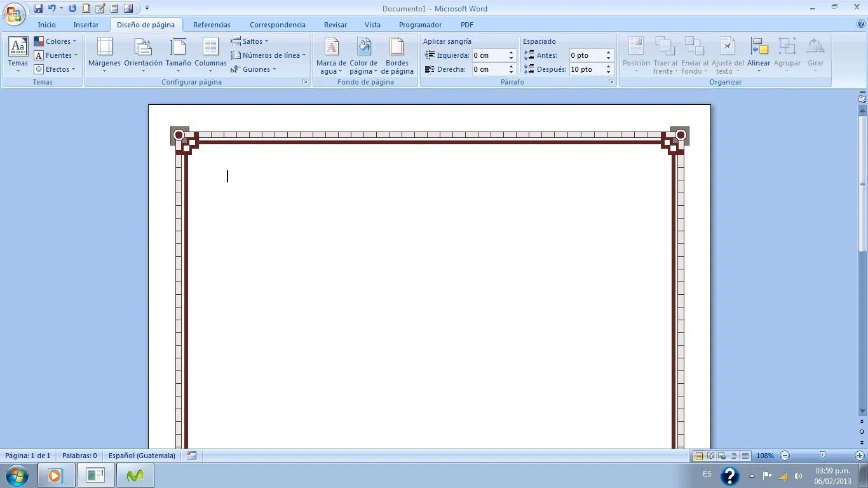Edit the Después spacing field
The image size is (868, 488).
pos(587,69)
